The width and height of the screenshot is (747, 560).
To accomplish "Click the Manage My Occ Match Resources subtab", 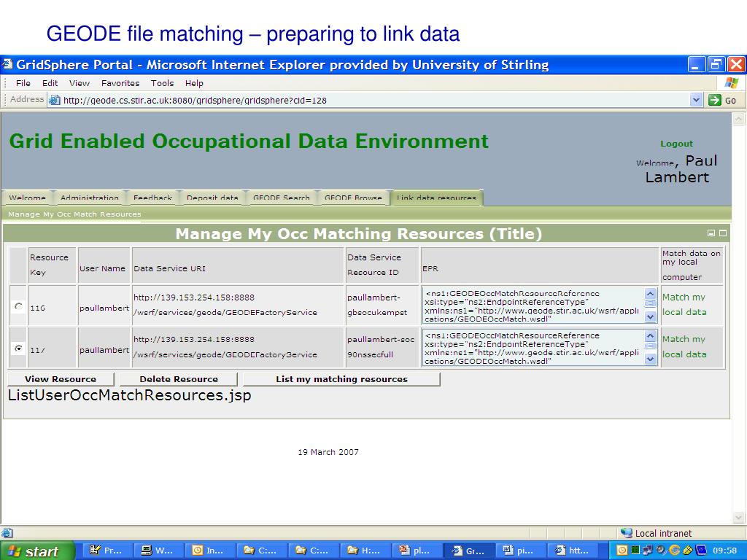I will tap(74, 214).
